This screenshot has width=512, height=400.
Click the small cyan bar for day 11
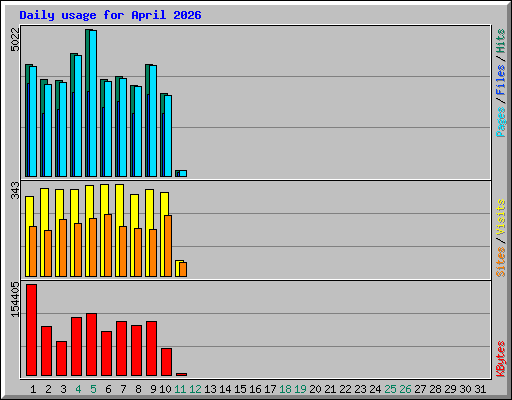pos(183,173)
